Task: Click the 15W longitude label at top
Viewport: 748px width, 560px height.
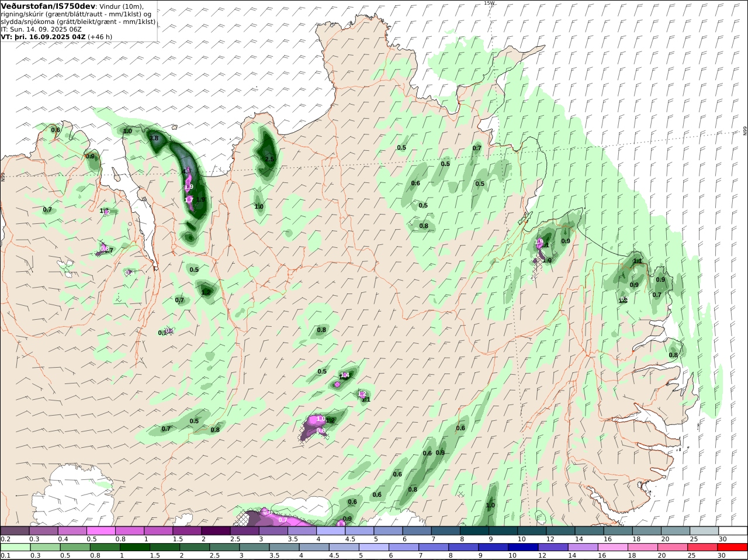Action: pos(489,3)
